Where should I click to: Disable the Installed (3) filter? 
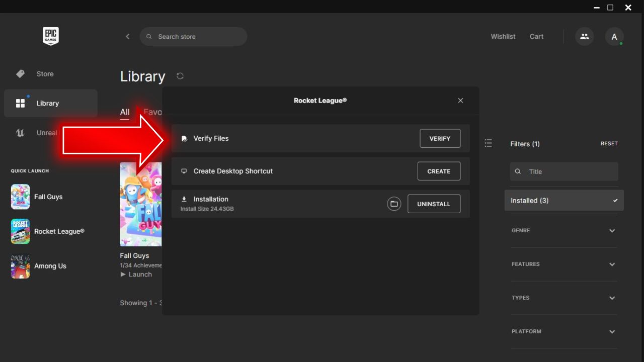point(564,200)
